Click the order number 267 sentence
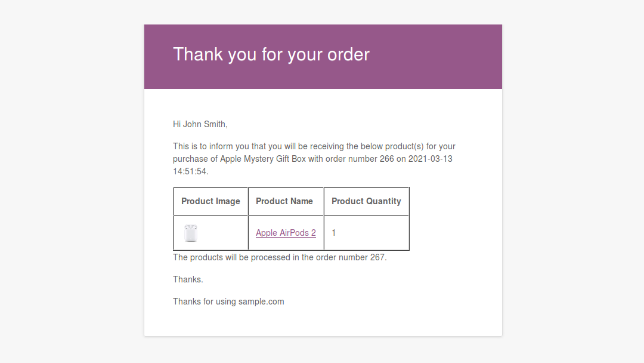The width and height of the screenshot is (644, 363). coord(280,257)
